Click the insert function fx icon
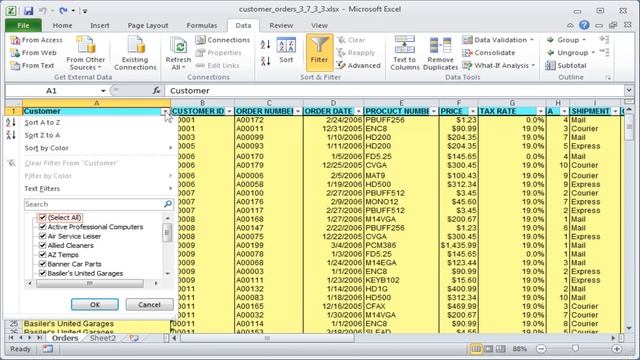This screenshot has width=640, height=360. (x=156, y=91)
